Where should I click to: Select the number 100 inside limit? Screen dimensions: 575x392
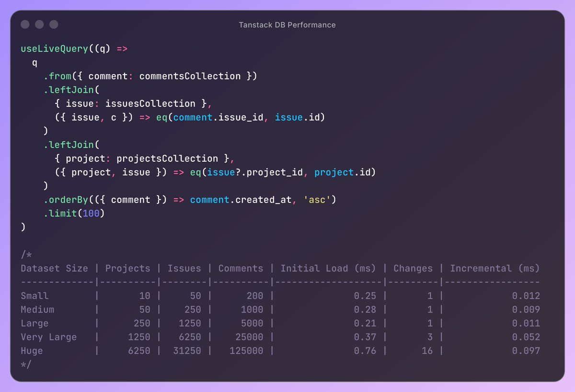[91, 213]
